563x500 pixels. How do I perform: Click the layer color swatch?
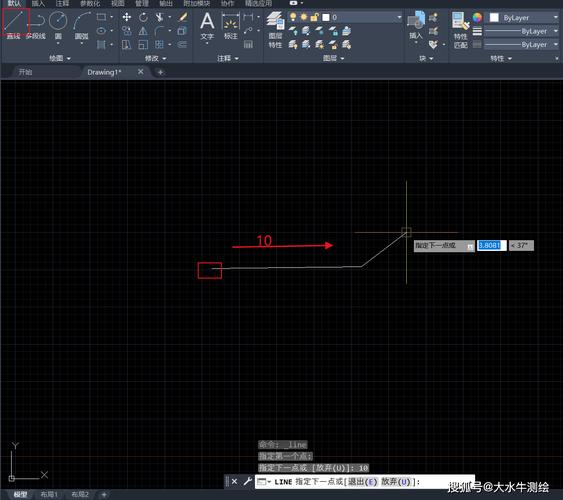point(326,17)
